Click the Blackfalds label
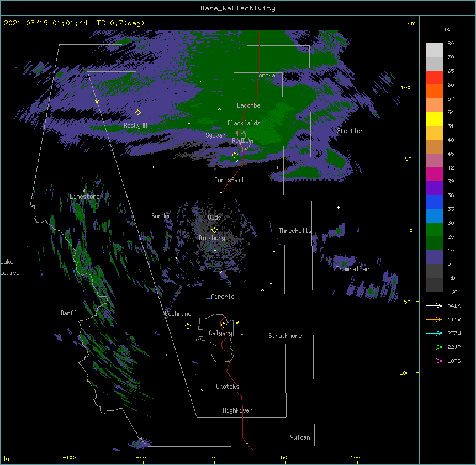The image size is (476, 465). (x=244, y=123)
